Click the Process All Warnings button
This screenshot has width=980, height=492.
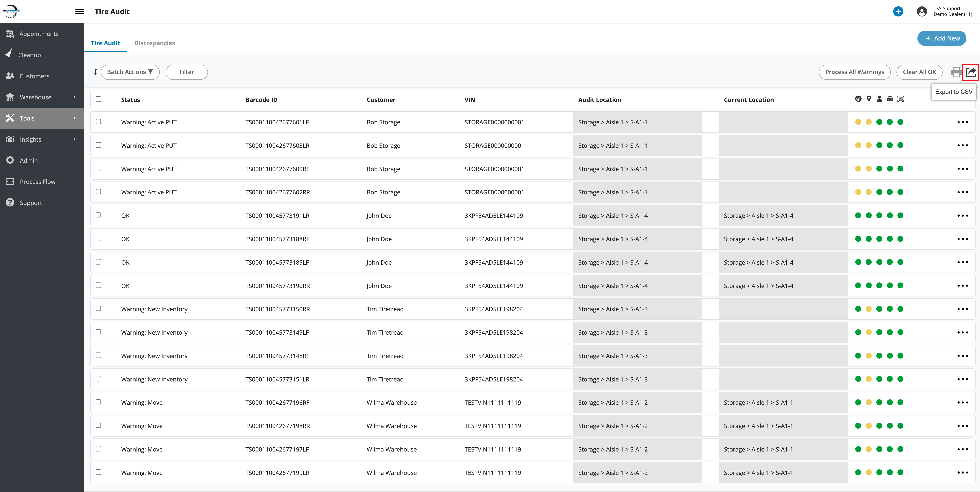(x=854, y=72)
